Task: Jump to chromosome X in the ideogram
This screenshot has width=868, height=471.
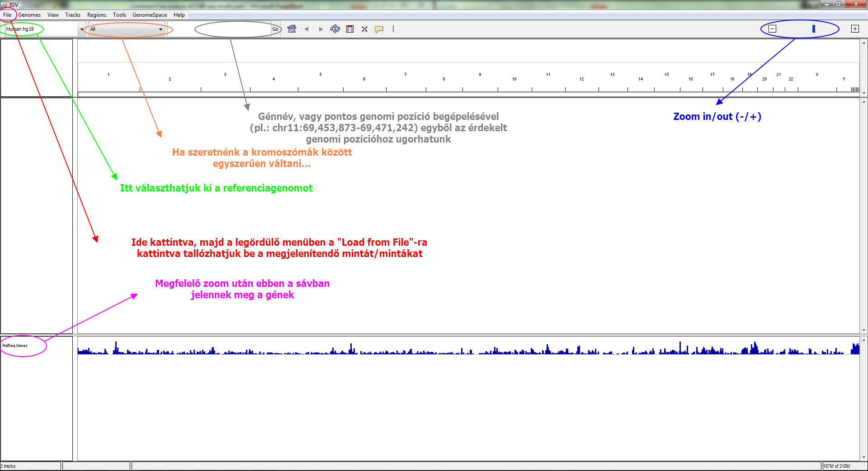Action: pyautogui.click(x=817, y=75)
